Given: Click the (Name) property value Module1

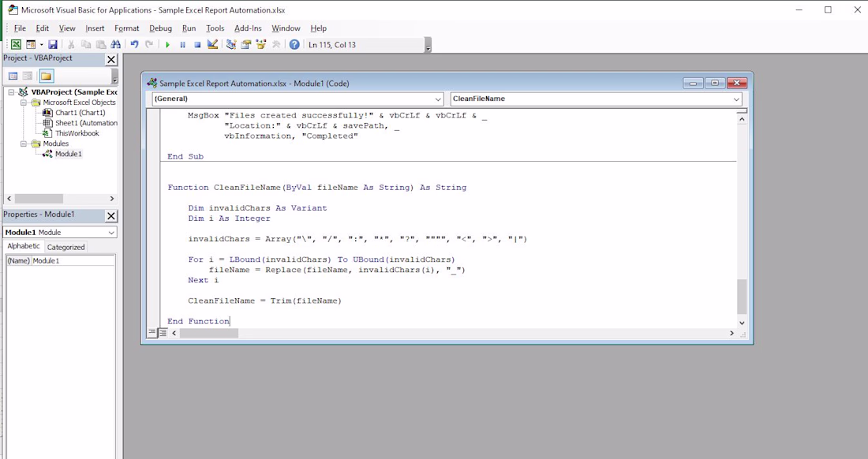Looking at the screenshot, I should point(73,261).
